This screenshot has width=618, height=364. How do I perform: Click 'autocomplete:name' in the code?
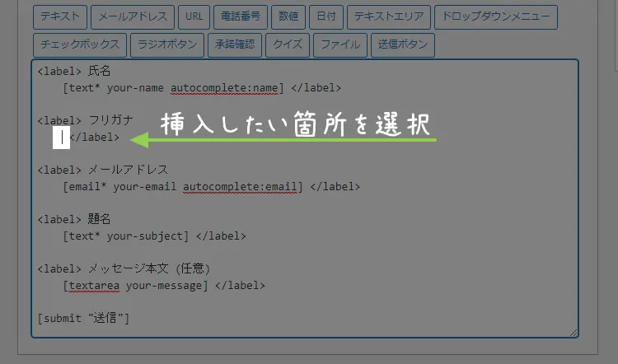click(x=224, y=88)
